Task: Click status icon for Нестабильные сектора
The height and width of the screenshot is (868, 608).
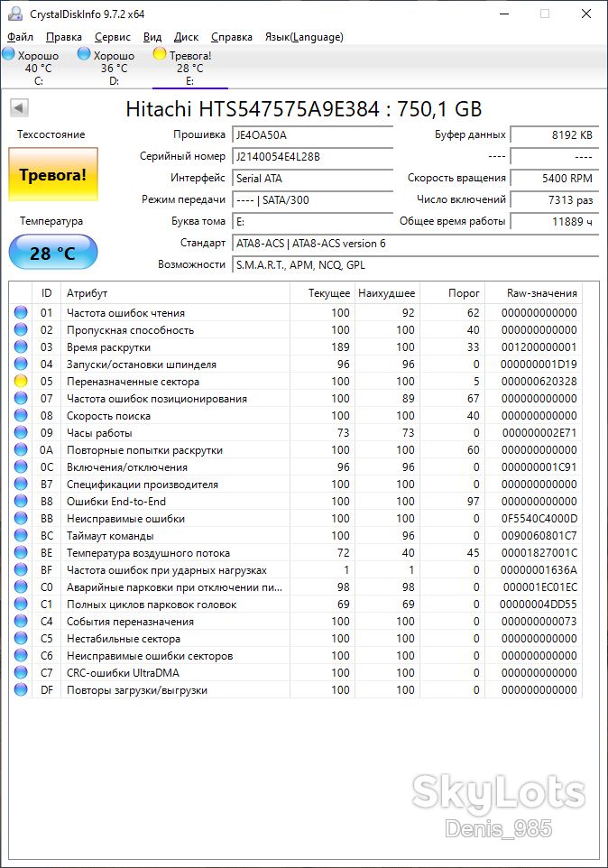Action: click(21, 638)
